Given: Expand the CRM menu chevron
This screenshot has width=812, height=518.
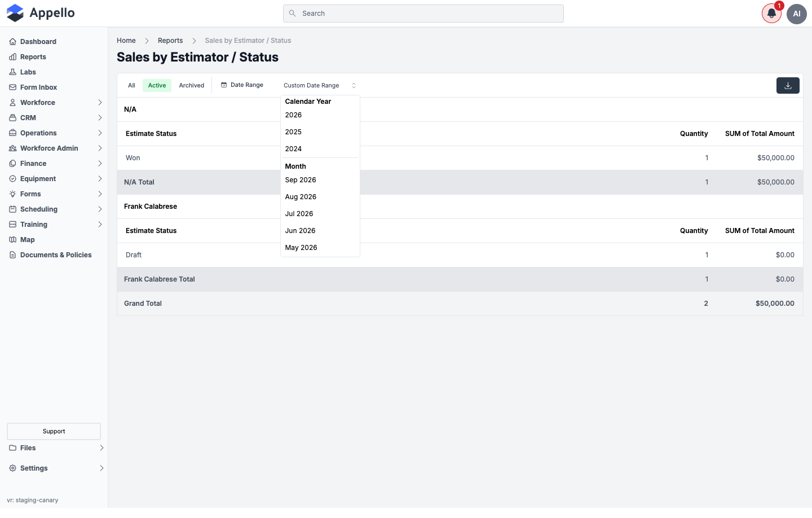Looking at the screenshot, I should click(x=100, y=118).
